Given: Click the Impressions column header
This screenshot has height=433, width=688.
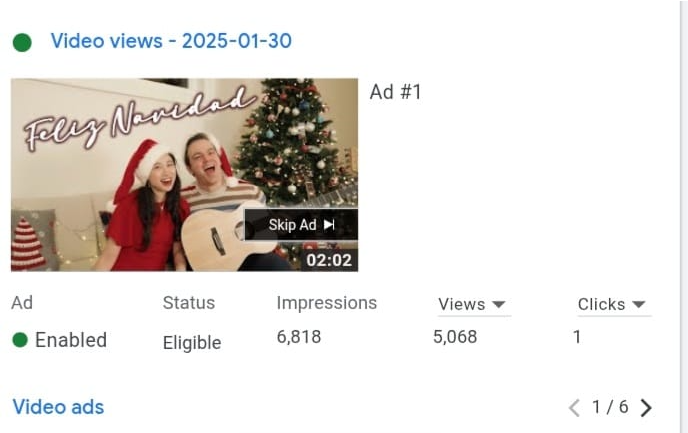Looking at the screenshot, I should (x=326, y=303).
